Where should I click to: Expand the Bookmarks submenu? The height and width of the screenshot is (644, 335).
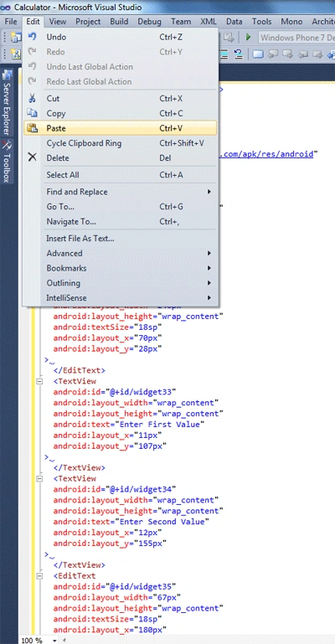[121, 268]
